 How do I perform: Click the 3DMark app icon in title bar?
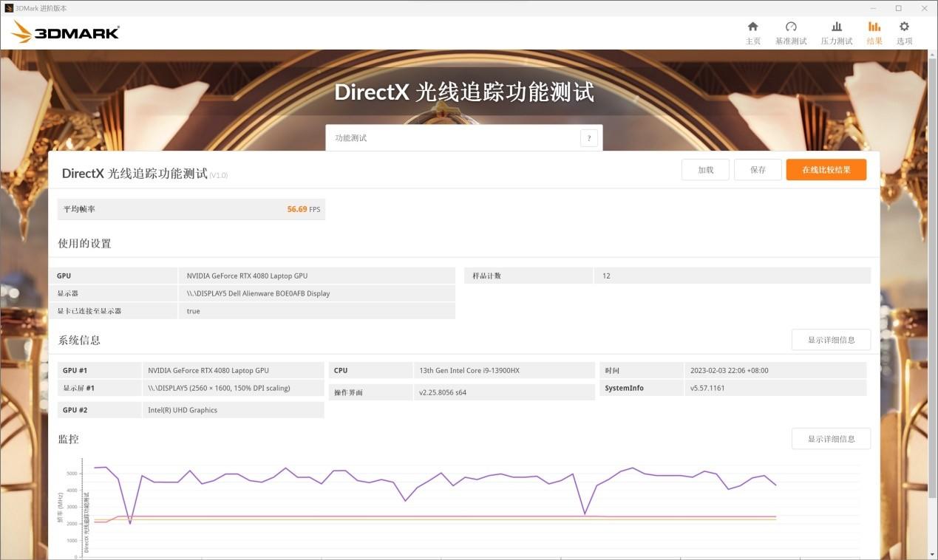8,8
